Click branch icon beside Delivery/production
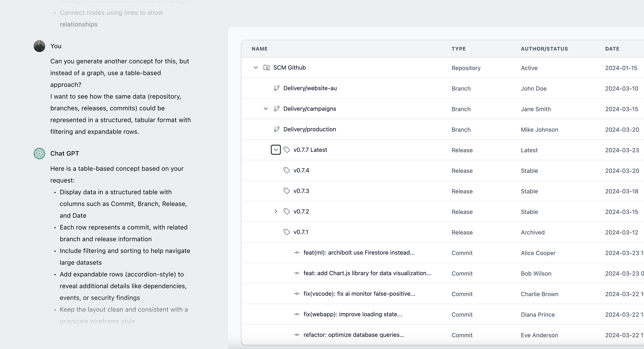 [x=277, y=129]
